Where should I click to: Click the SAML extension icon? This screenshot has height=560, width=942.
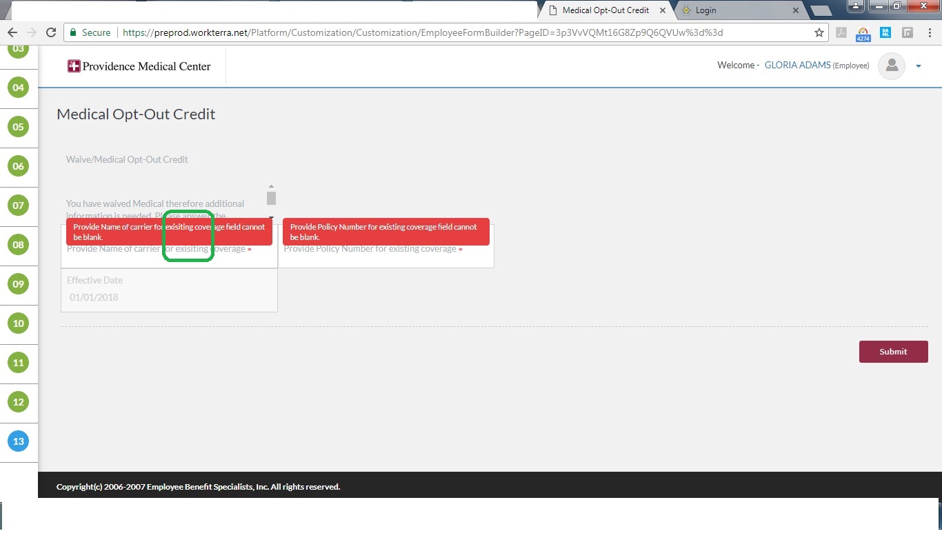(x=885, y=32)
